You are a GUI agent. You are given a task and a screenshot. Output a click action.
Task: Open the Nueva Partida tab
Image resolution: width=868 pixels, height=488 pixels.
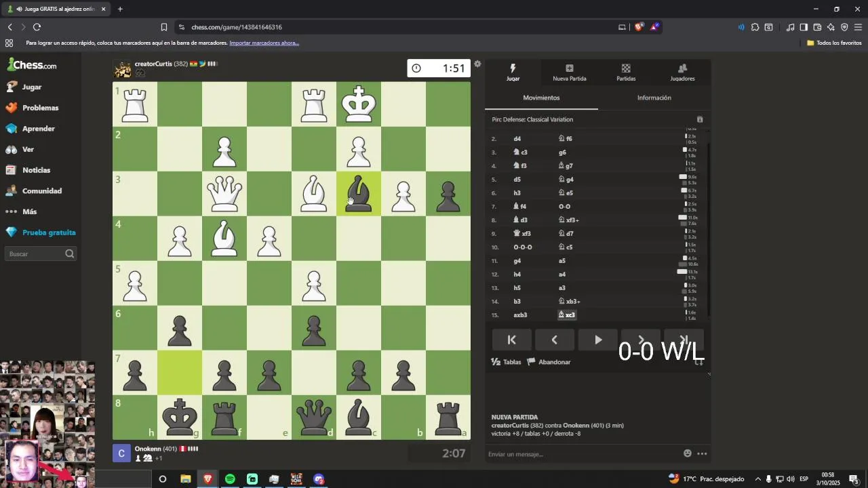570,73
